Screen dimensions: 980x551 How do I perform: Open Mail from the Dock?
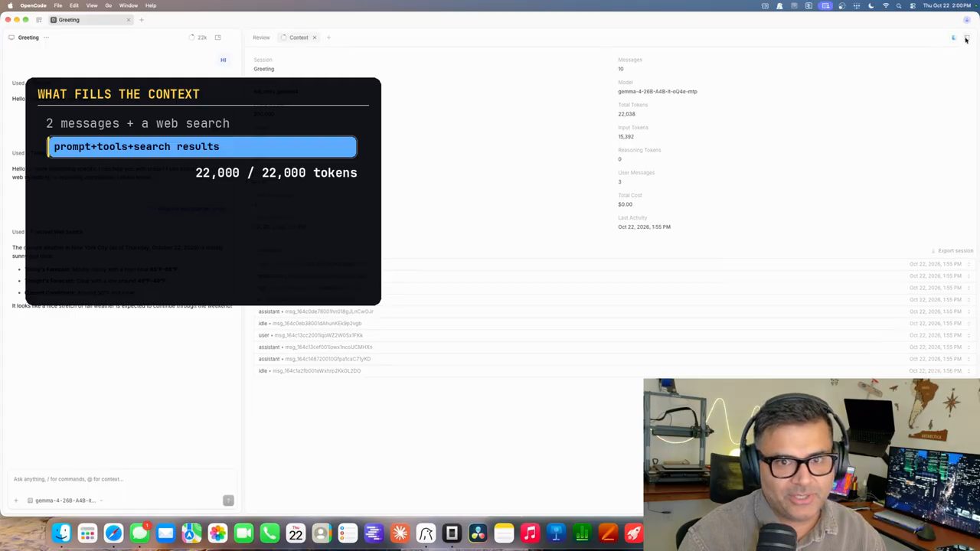pyautogui.click(x=165, y=533)
